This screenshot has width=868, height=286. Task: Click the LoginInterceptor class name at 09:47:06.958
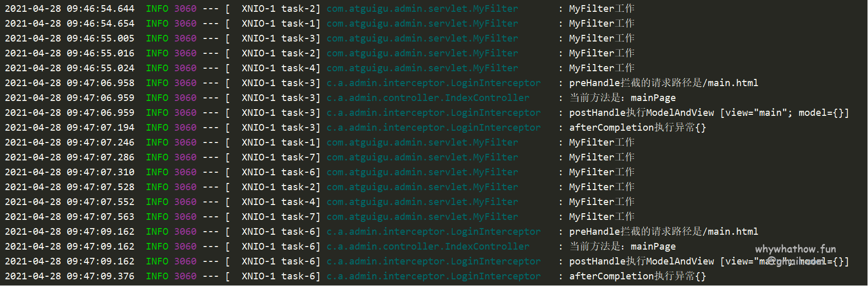tap(433, 83)
